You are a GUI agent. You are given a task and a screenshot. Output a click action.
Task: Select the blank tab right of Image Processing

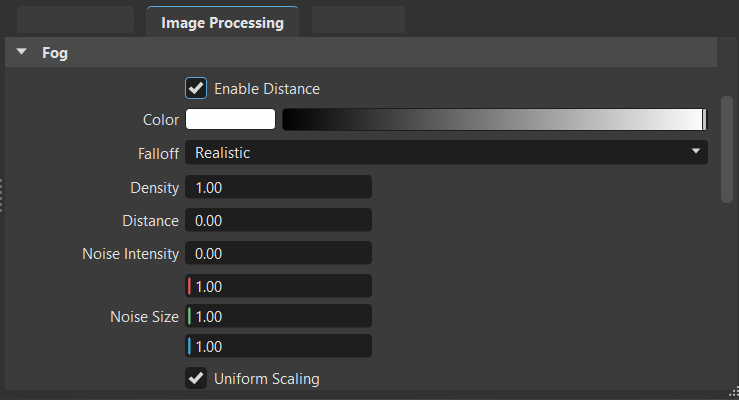pyautogui.click(x=358, y=20)
